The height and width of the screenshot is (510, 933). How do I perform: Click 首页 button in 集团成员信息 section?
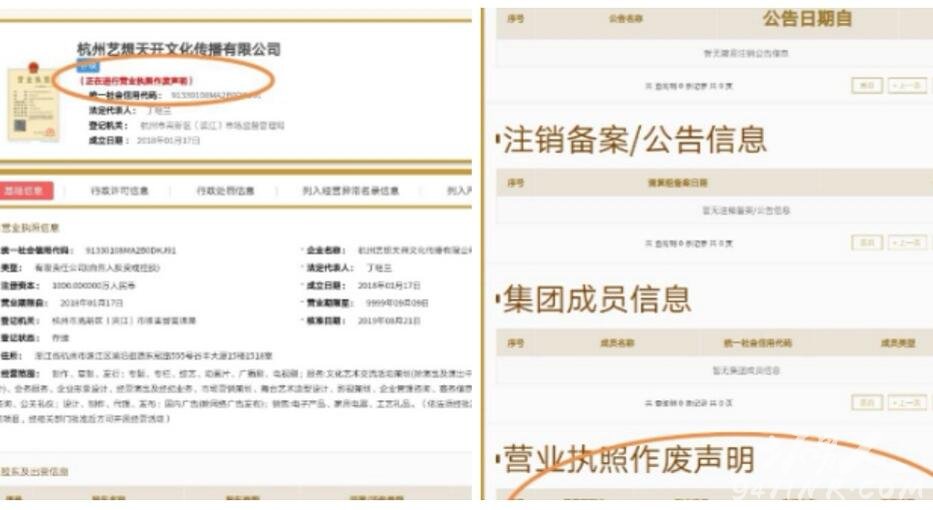(866, 403)
